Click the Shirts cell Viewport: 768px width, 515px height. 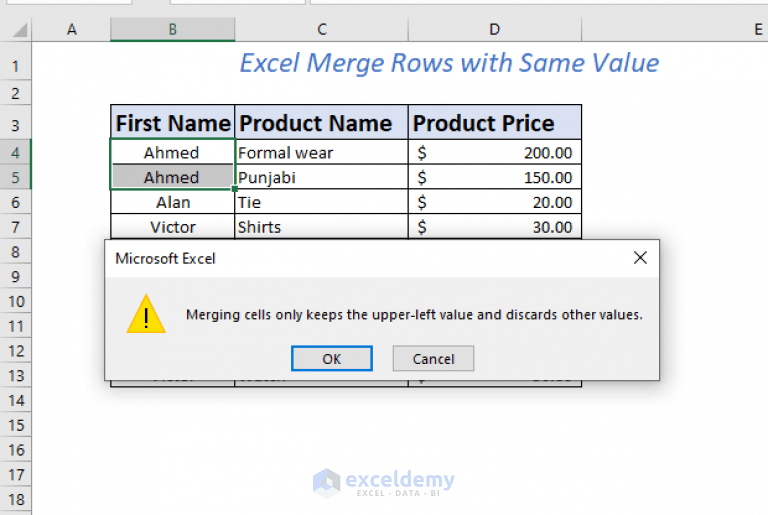point(321,227)
